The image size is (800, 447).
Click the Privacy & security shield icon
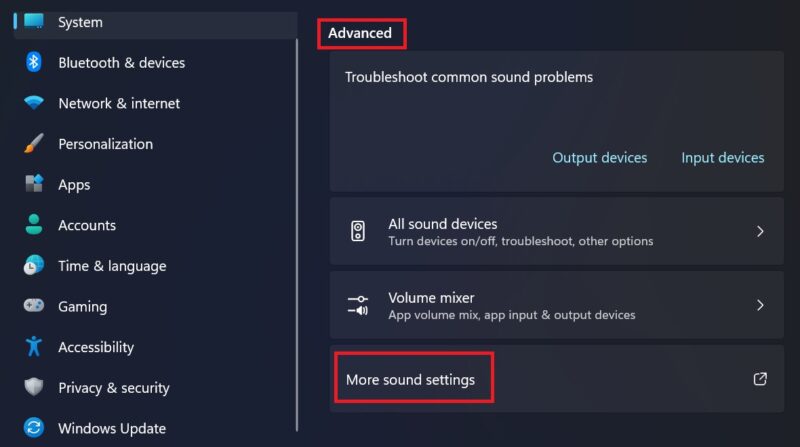pyautogui.click(x=34, y=387)
